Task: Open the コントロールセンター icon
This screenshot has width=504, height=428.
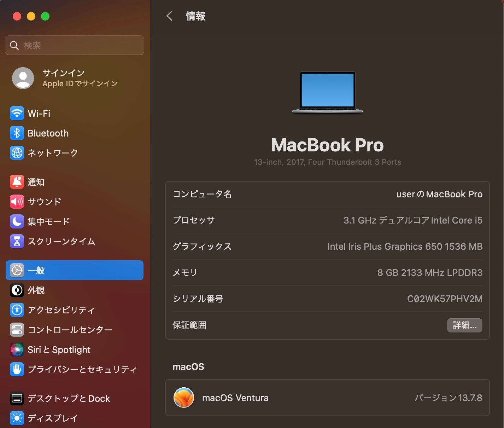Action: 17,330
